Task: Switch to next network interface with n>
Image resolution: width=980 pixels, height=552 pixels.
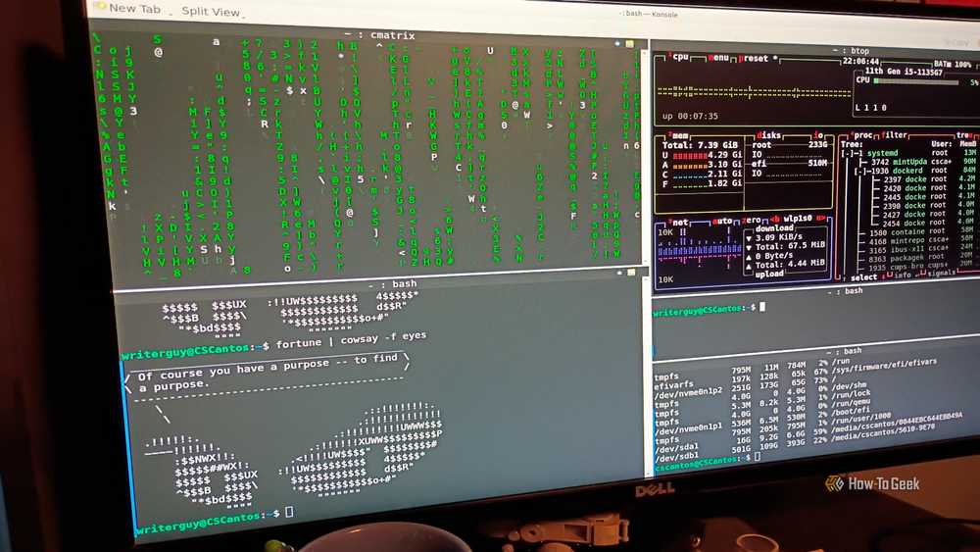Action: point(821,219)
